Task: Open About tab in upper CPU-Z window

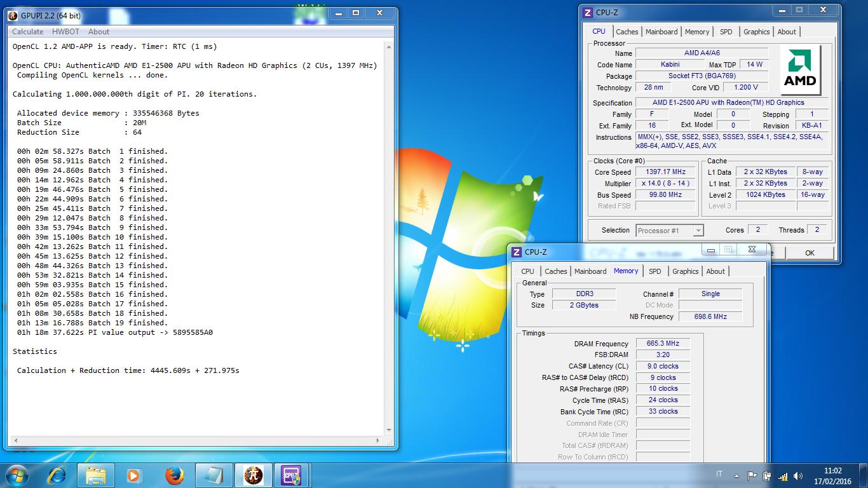Action: pos(787,32)
